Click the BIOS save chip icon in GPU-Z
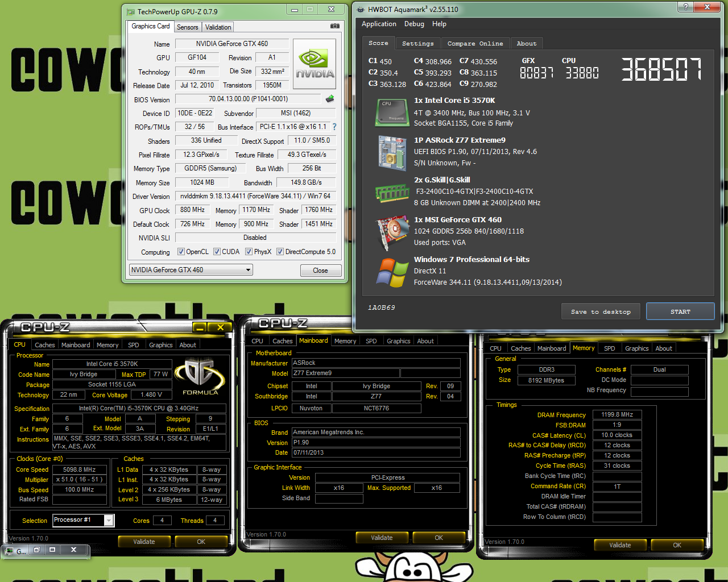The image size is (728, 582). tap(329, 99)
